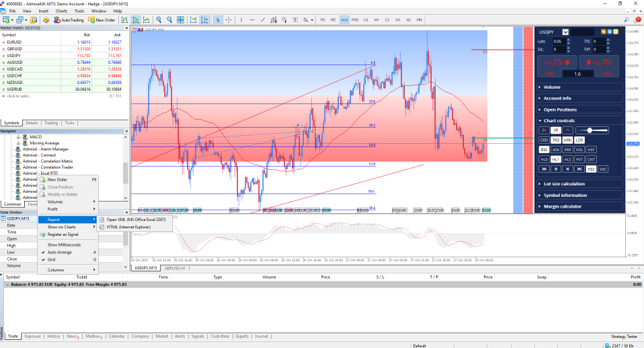
Task: Switch chart to candlestick mode icon
Action: click(136, 19)
